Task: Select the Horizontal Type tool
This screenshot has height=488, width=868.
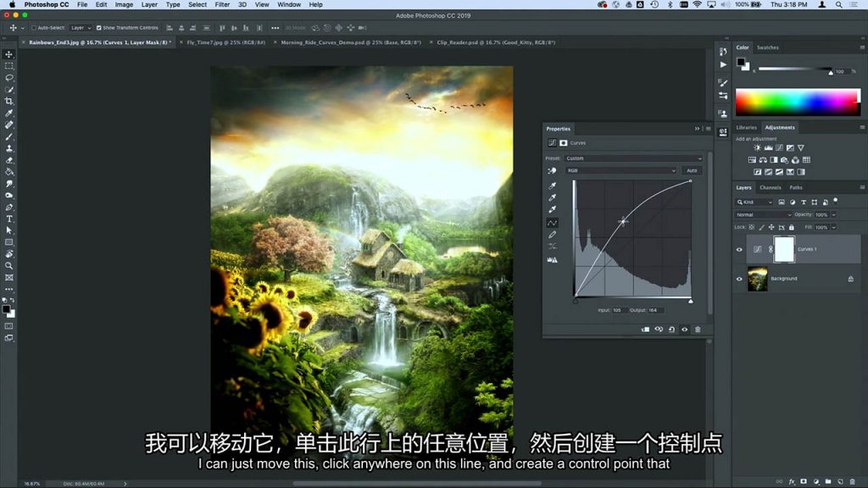Action: tap(8, 219)
